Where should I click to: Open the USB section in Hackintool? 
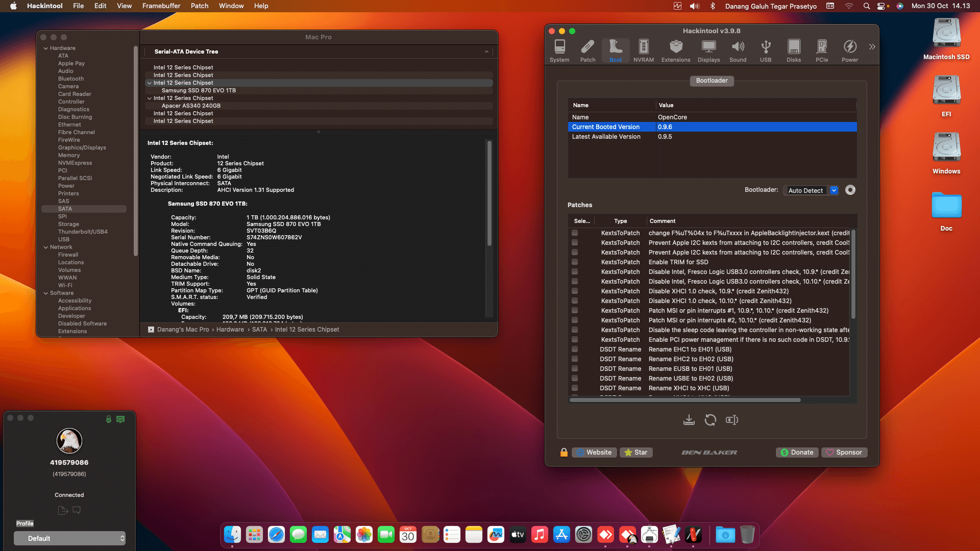766,51
